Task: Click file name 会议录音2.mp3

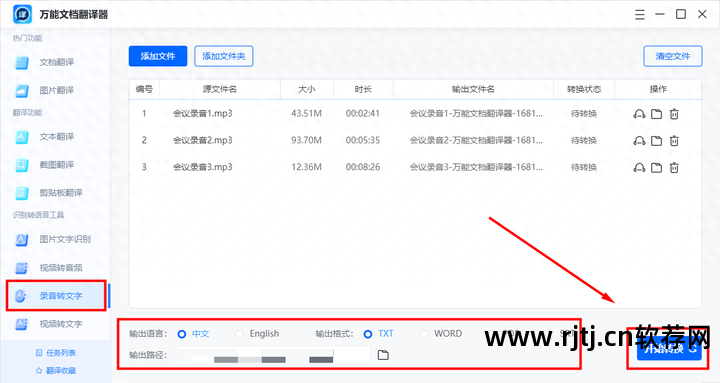Action: [202, 140]
